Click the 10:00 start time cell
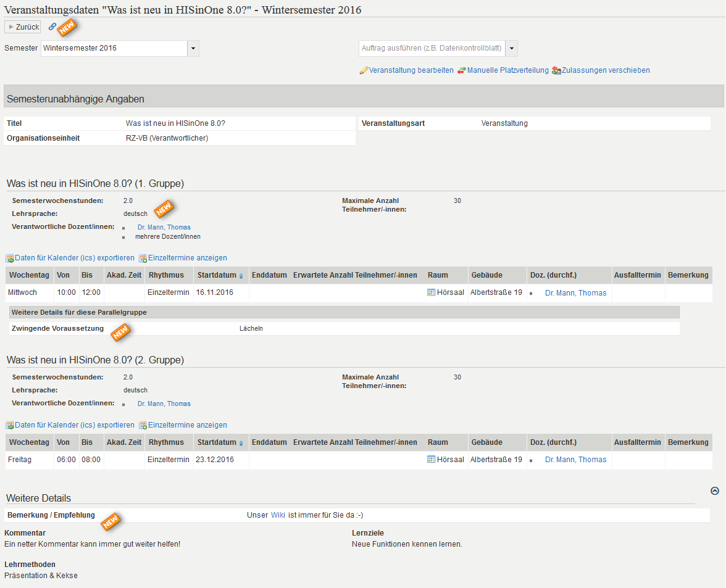 coord(66,292)
